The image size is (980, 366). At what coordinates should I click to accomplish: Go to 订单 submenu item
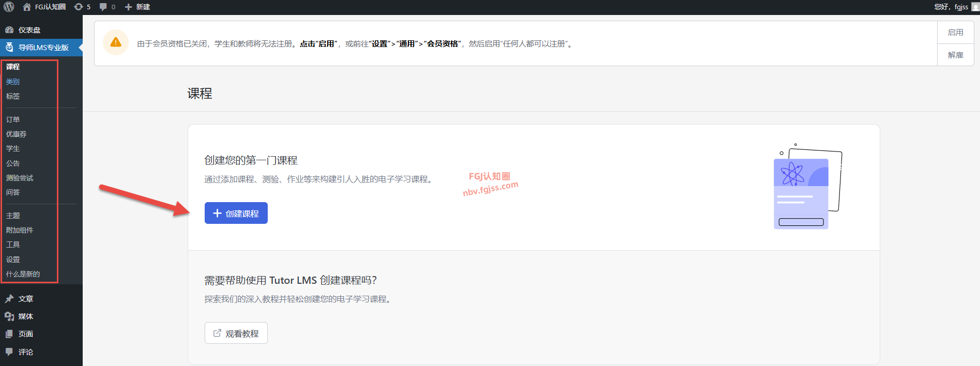coord(13,119)
